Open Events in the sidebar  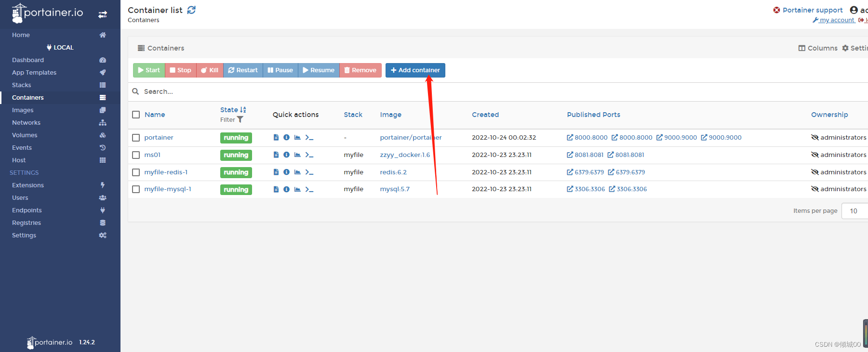[60, 148]
